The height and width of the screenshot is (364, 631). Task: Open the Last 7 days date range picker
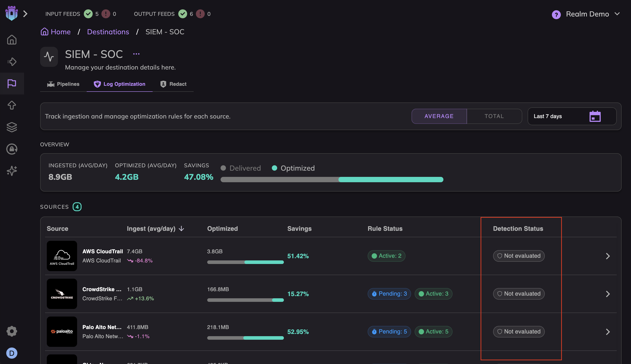(572, 116)
